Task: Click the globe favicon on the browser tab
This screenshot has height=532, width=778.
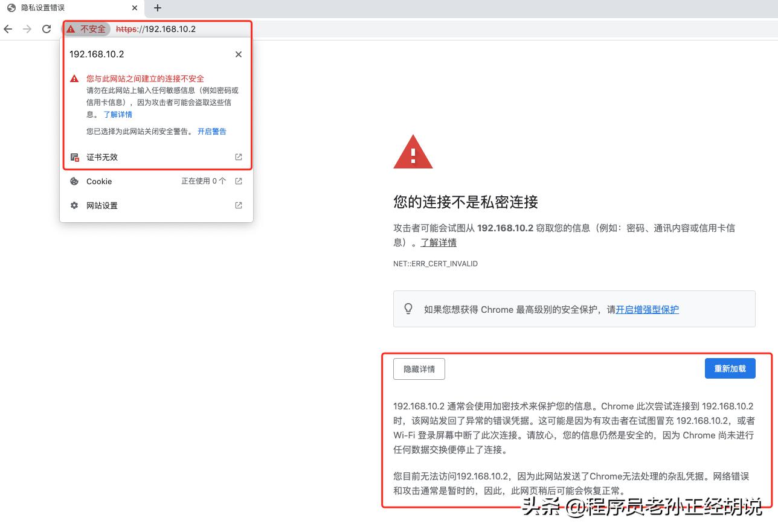Action: (x=11, y=8)
